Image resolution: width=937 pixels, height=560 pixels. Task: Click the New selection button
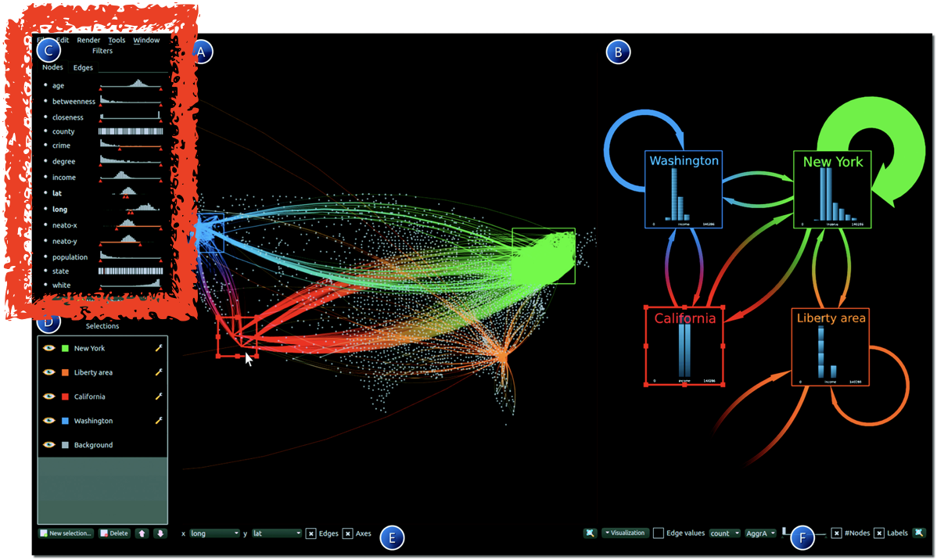click(x=66, y=533)
